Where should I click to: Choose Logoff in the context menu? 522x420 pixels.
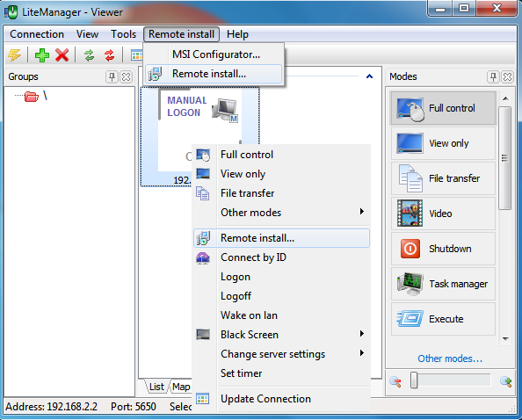[x=281, y=296]
